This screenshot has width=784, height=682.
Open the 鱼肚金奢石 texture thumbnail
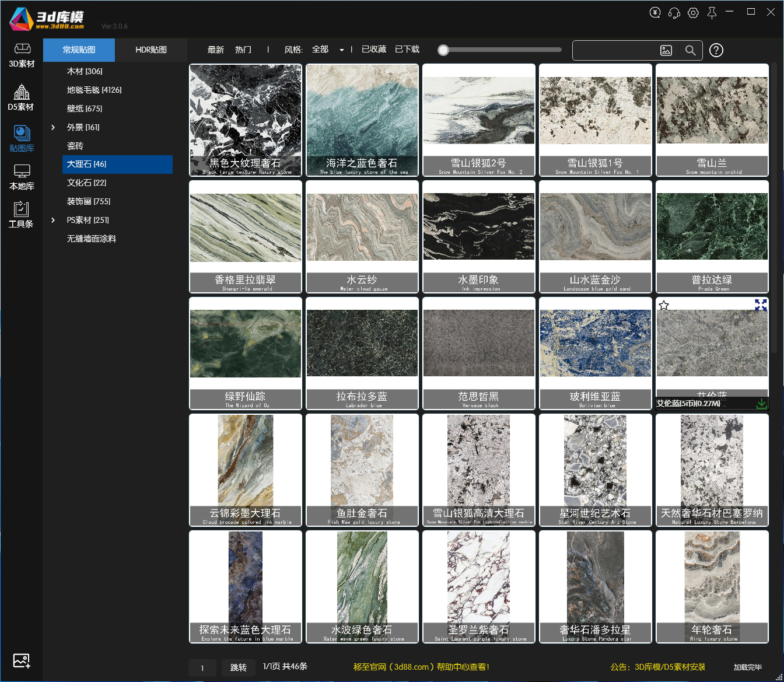click(362, 470)
